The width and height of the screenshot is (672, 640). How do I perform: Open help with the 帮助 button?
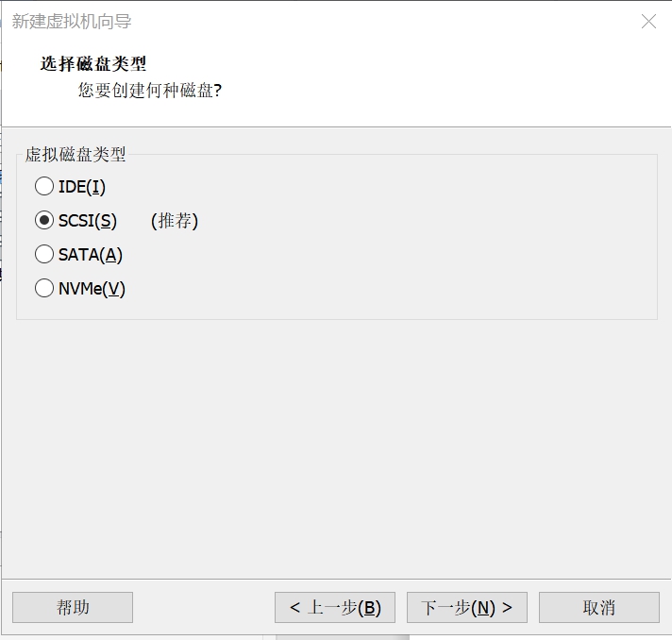[73, 607]
